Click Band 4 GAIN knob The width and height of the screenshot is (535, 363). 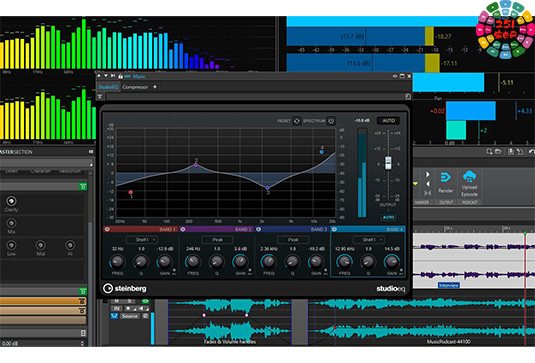click(x=392, y=262)
